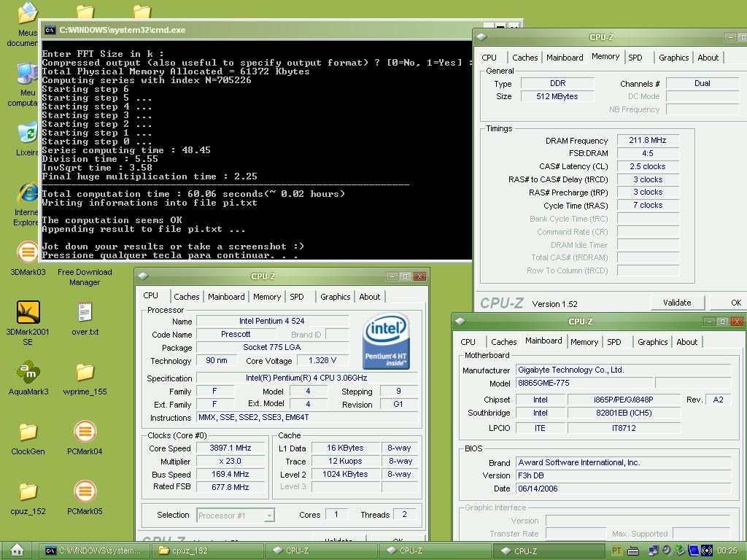Click CPU-Z icon in Memory window title bar
The width and height of the screenshot is (747, 560).
coord(481,36)
